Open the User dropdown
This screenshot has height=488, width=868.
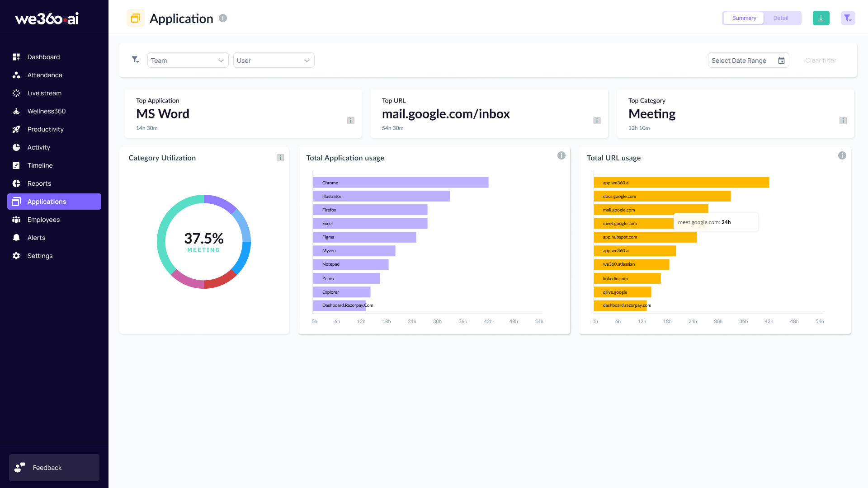click(x=274, y=61)
